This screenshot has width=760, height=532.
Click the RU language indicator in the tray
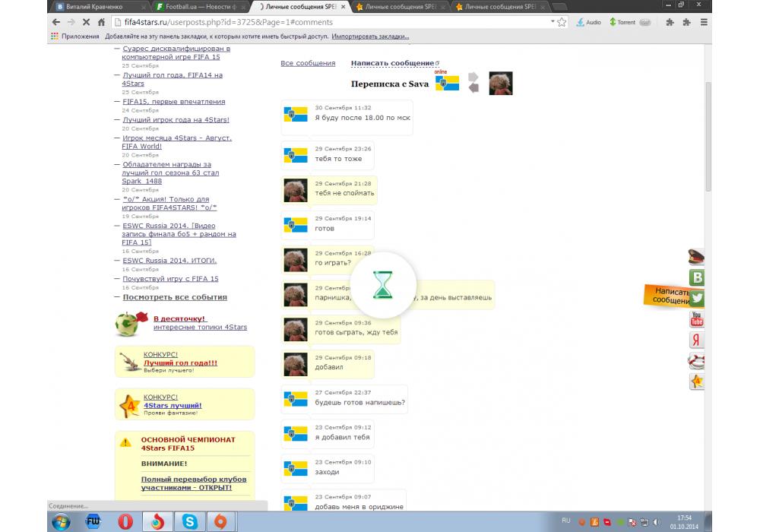click(x=565, y=521)
